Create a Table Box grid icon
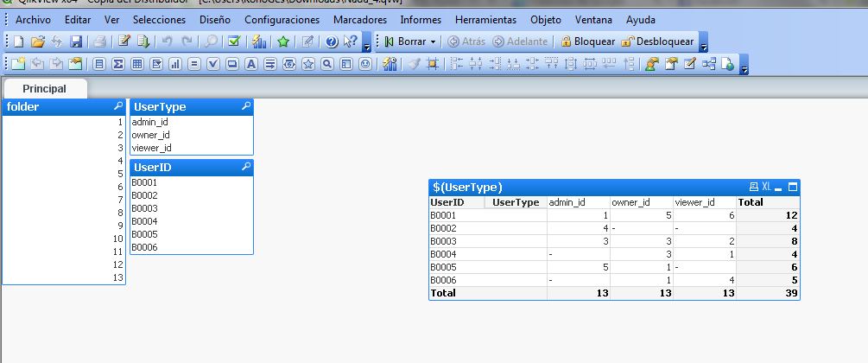Viewport: 868px width, 363px height. click(x=137, y=64)
